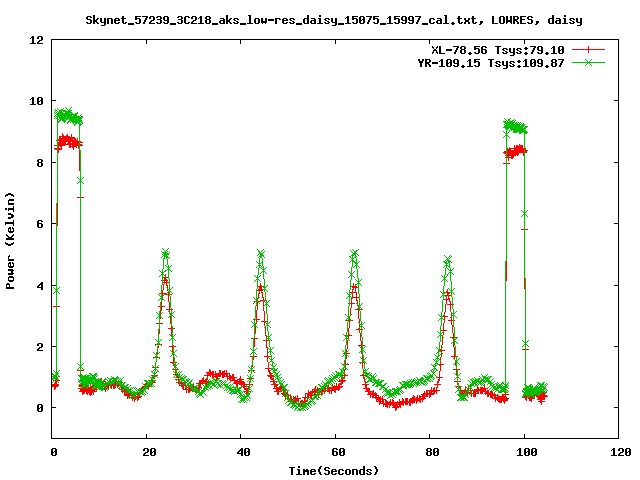This screenshot has width=640, height=480.
Task: Click the y-axis tick label 6
Action: click(40, 224)
